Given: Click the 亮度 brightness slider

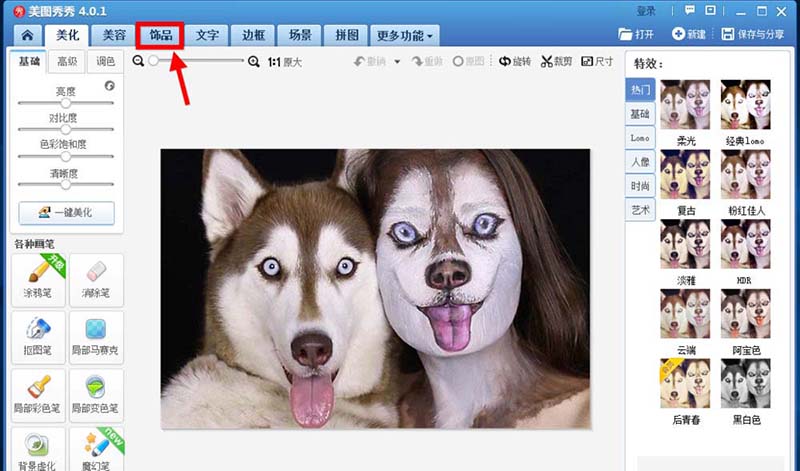Looking at the screenshot, I should click(65, 103).
